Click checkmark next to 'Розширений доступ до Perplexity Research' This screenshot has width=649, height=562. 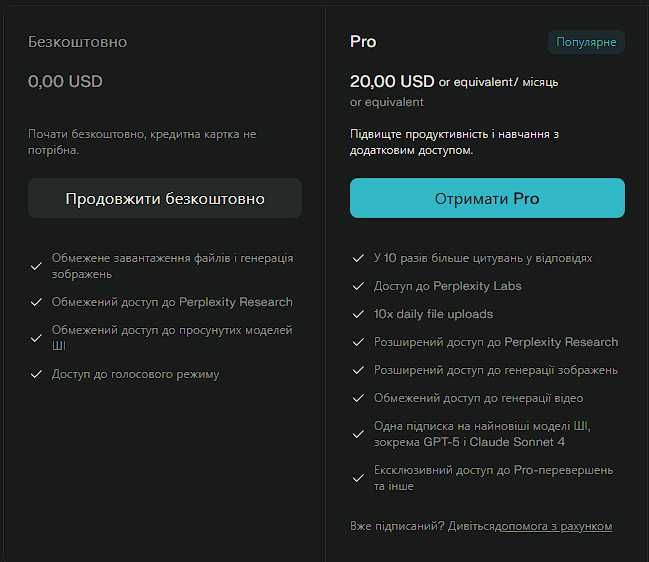pyautogui.click(x=359, y=342)
